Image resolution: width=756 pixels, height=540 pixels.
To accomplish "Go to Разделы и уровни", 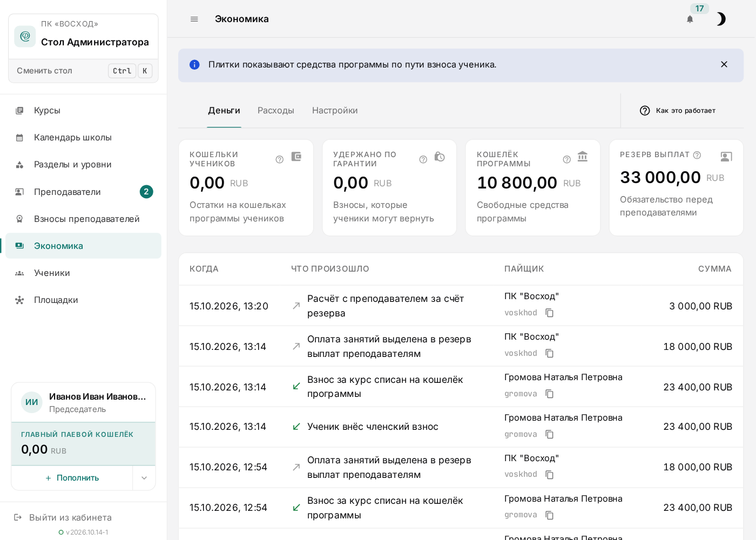I will [83, 164].
